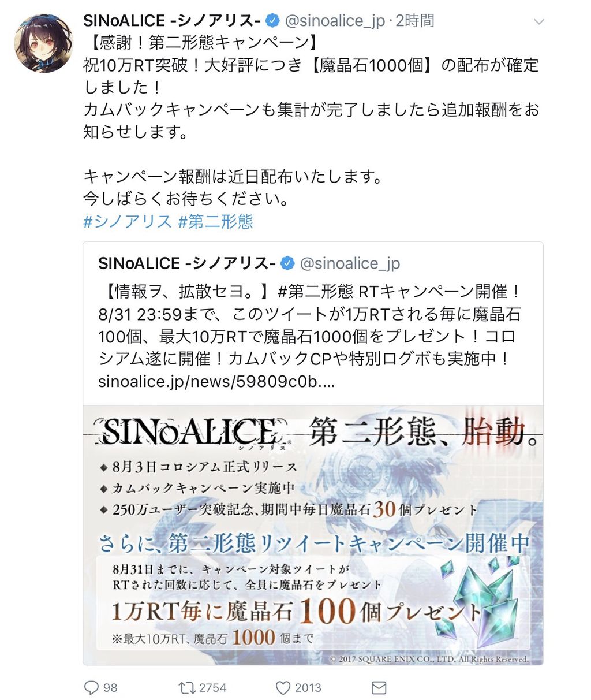Click the 2754 retweet count

click(x=213, y=687)
